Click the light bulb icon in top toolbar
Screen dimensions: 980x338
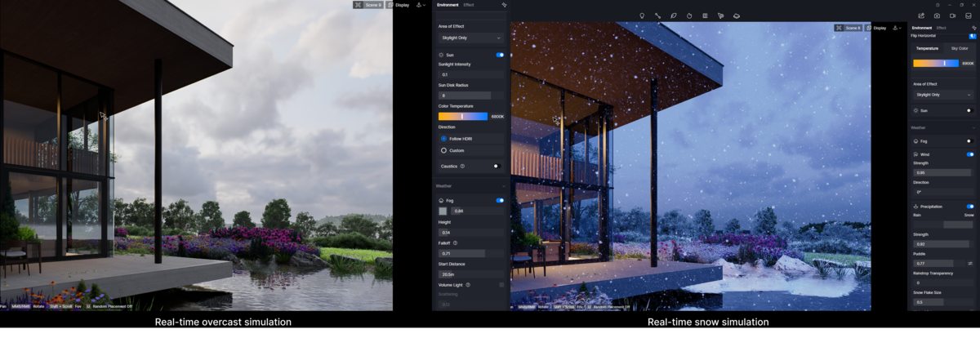642,16
